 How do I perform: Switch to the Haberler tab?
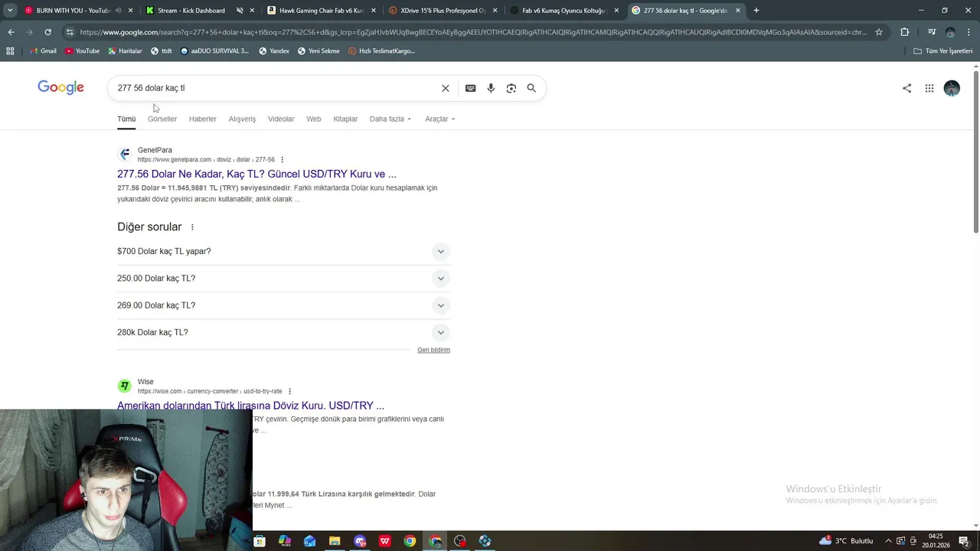coord(203,119)
